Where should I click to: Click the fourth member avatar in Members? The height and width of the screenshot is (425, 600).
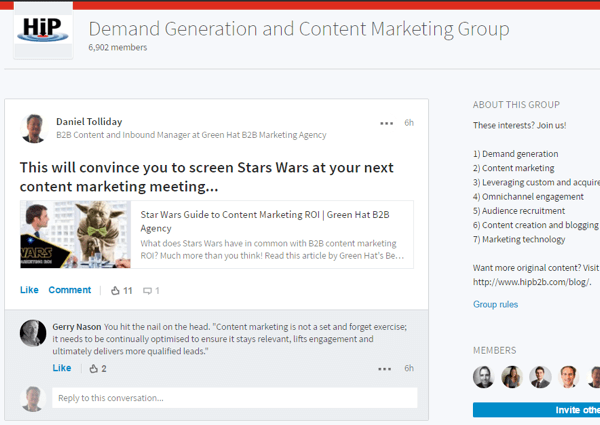coord(569,377)
